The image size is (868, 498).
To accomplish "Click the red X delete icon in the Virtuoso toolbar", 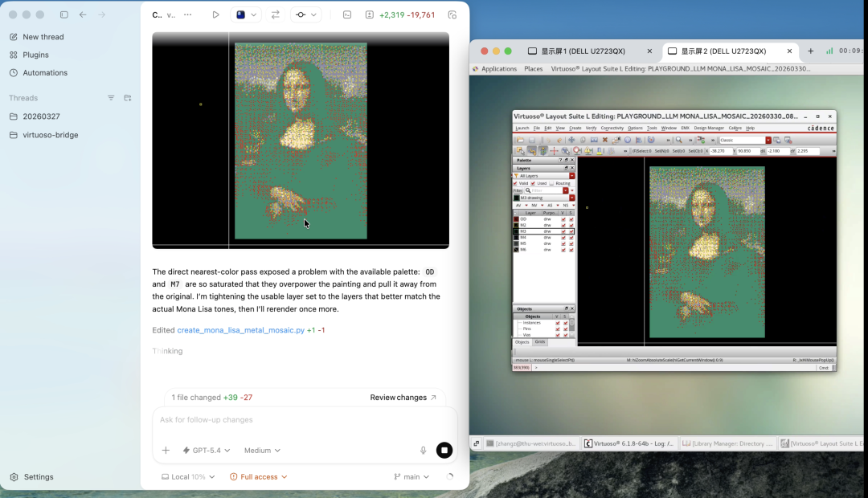I will click(x=605, y=140).
